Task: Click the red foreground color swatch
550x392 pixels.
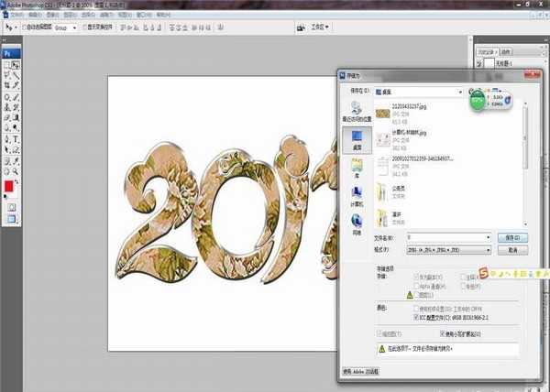Action: (10, 186)
